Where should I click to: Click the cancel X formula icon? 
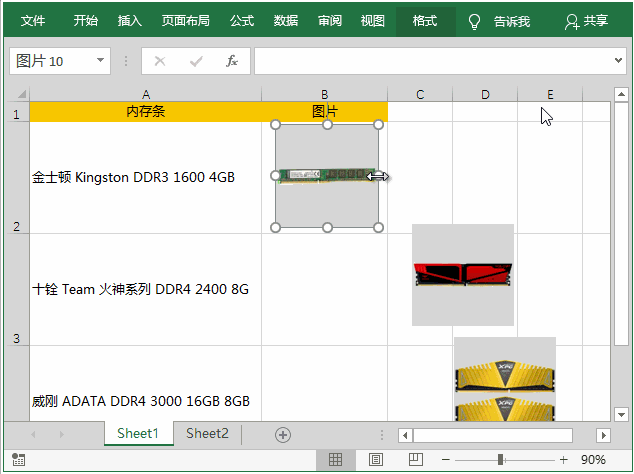coord(160,61)
